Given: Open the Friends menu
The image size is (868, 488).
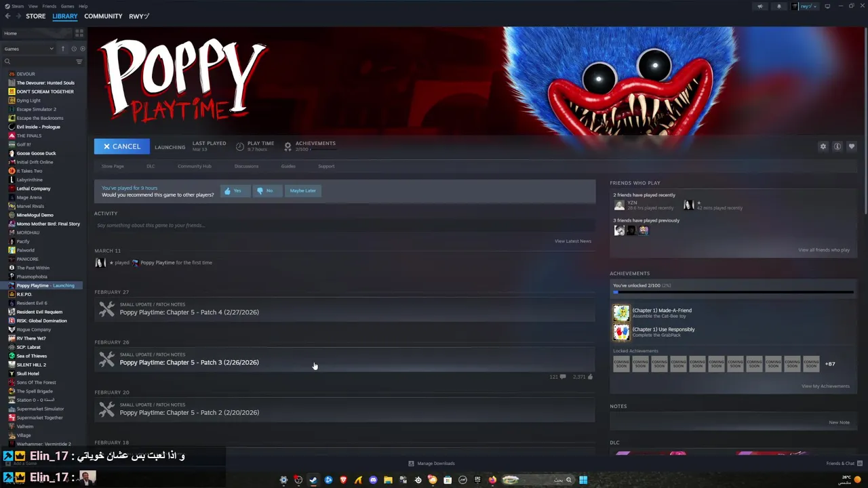Looking at the screenshot, I should point(50,6).
